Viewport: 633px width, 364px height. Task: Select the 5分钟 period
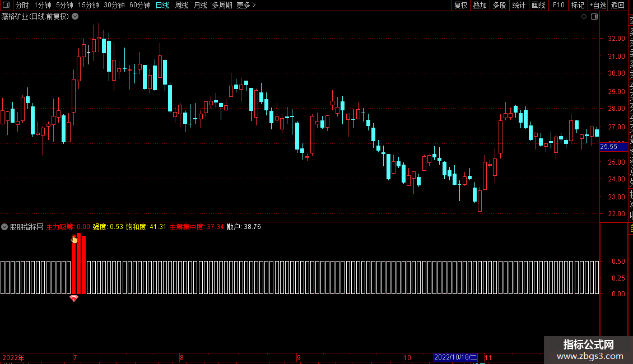pos(64,5)
